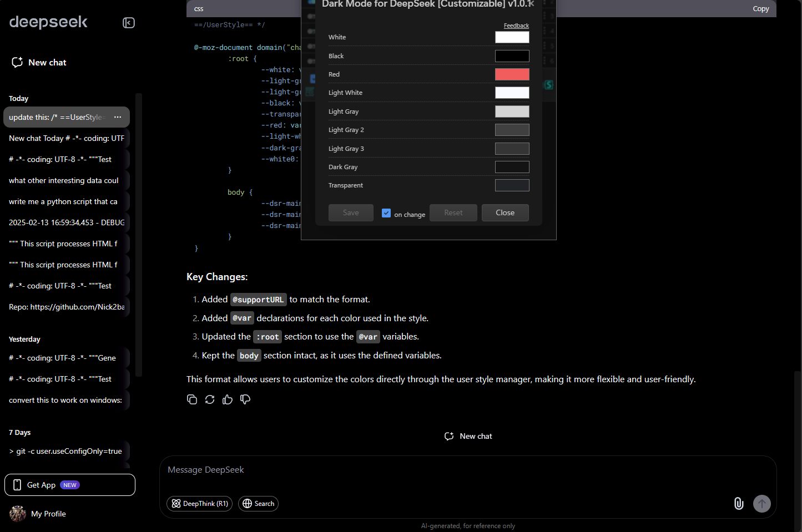
Task: Click the phone icon in Get App
Action: point(17,485)
